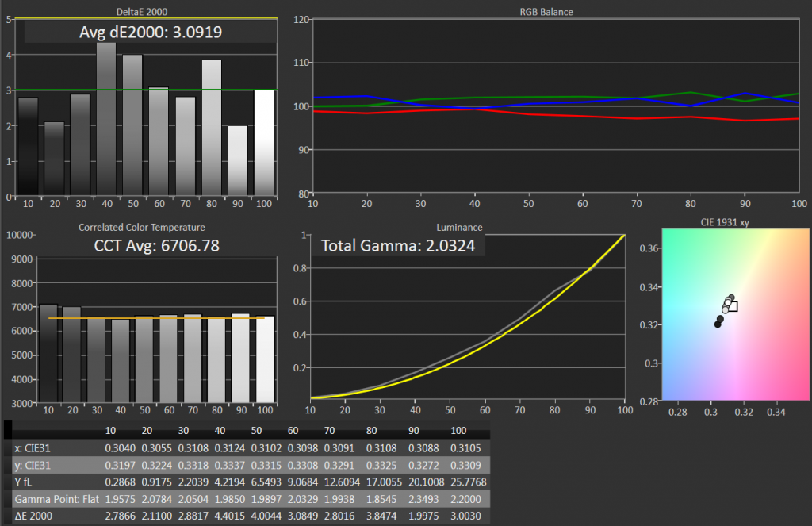Select the Avg dE2000 3.0919 readout
The height and width of the screenshot is (526, 812).
(x=152, y=33)
